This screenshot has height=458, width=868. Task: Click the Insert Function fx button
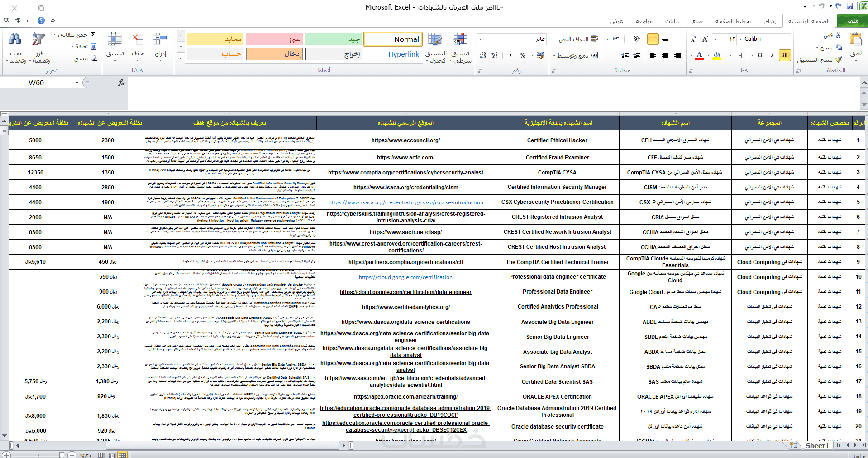click(121, 82)
